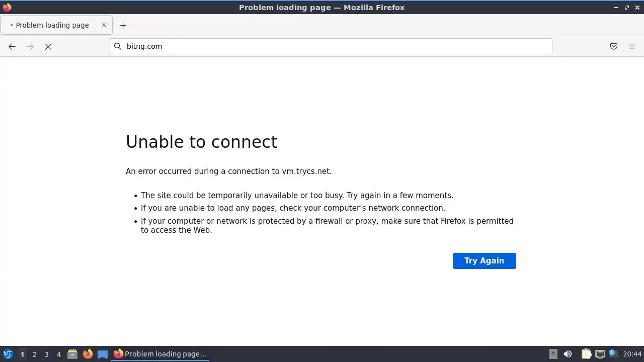This screenshot has height=362, width=644.
Task: Open the LXQt start menu
Action: pos(8,354)
